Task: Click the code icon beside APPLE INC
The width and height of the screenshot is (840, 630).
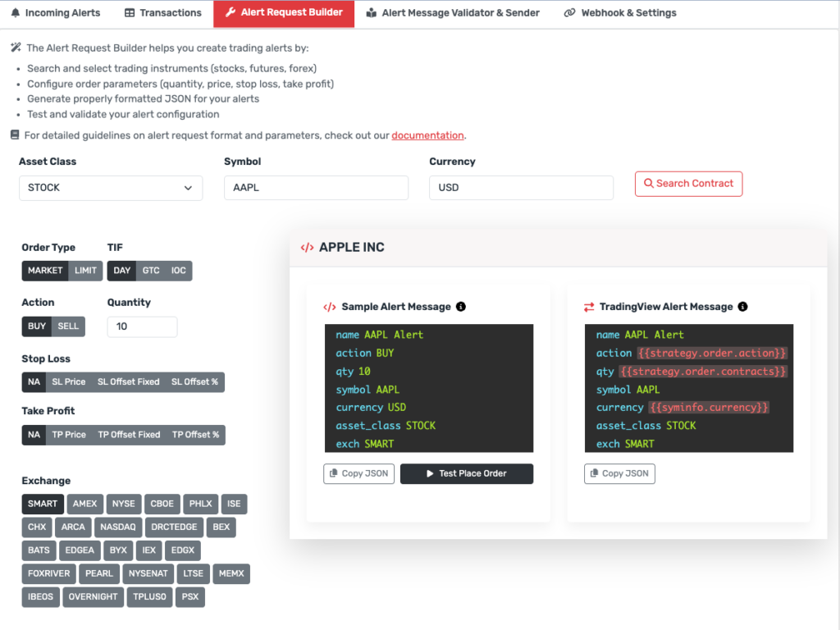Action: click(x=307, y=248)
